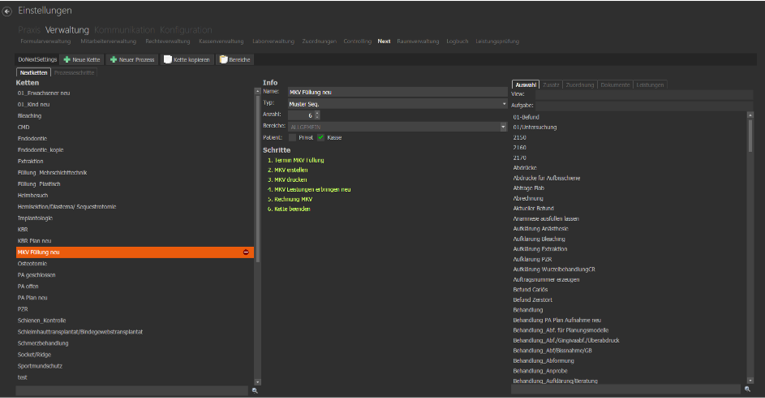Click the Auswahl list scrollbar thumb

click(x=750, y=136)
